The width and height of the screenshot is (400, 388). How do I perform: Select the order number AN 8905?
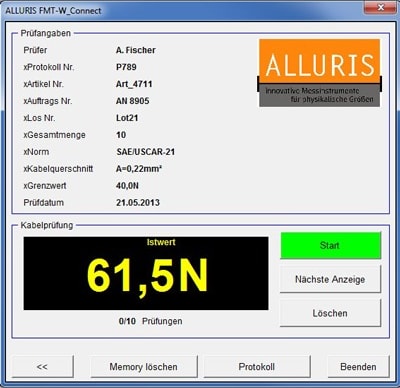(133, 101)
